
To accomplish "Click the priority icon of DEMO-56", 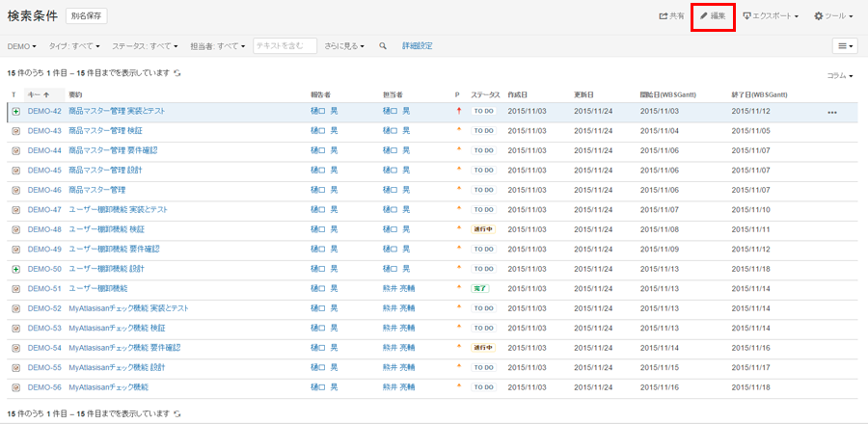I will (x=458, y=385).
